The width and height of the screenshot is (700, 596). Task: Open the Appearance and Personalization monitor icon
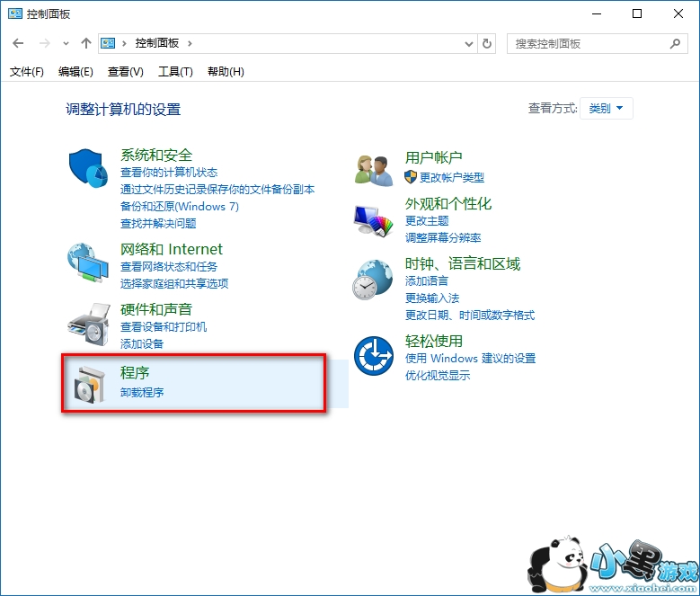coord(374,220)
